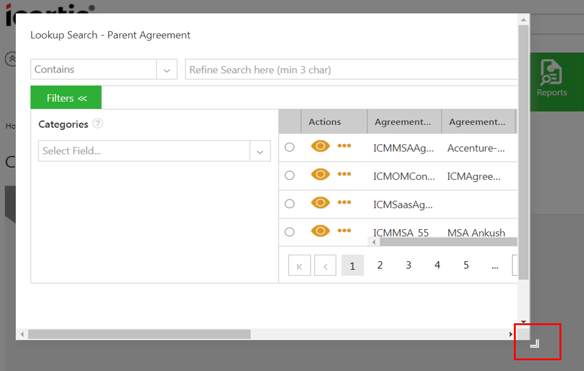The height and width of the screenshot is (371, 584).
Task: Open the Contains operator dropdown
Action: (166, 70)
